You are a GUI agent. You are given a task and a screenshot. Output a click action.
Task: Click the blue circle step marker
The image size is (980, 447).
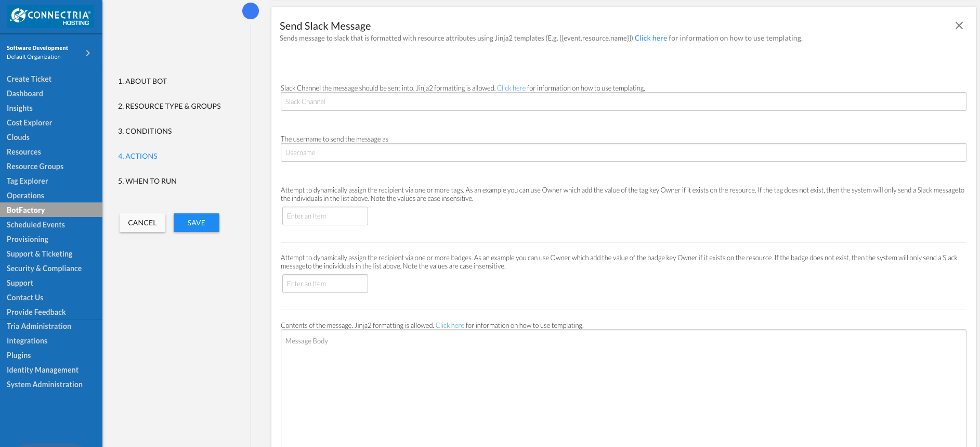[x=251, y=11]
